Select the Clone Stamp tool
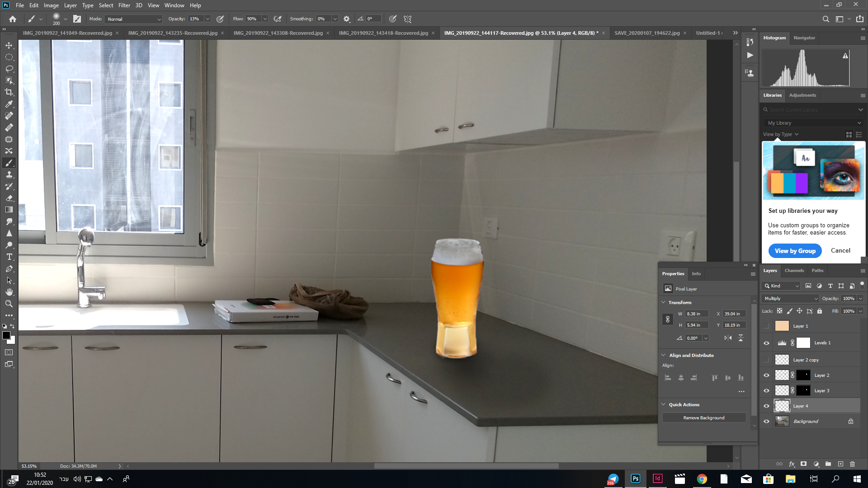This screenshot has height=488, width=868. pos(9,174)
